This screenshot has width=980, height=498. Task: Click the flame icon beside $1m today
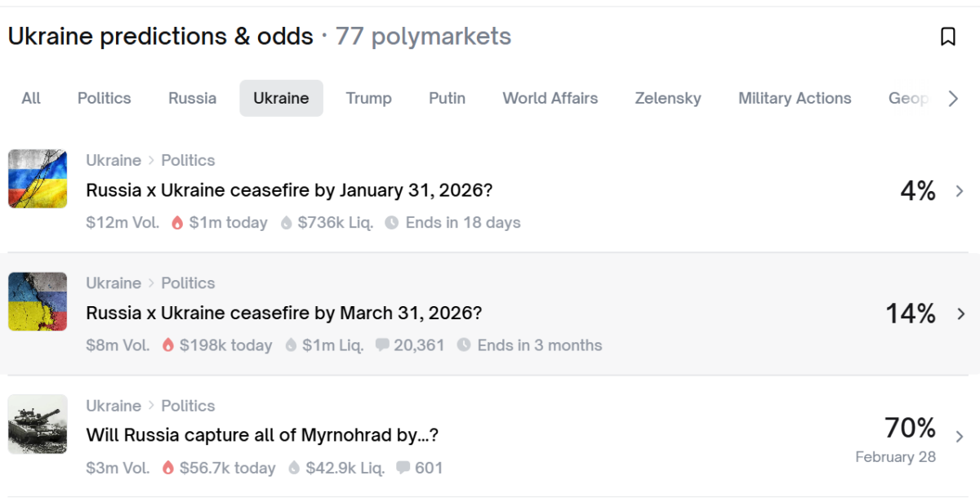tap(177, 223)
